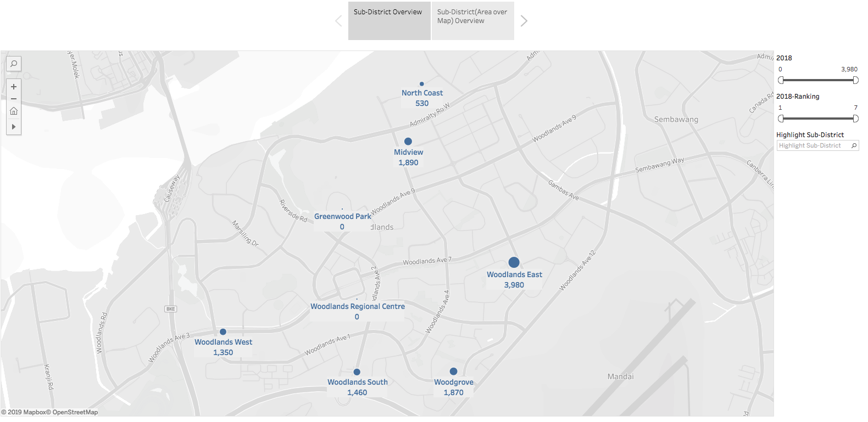Image resolution: width=868 pixels, height=422 pixels.
Task: Click the 2018-Ranking slider right handle
Action: pos(855,119)
